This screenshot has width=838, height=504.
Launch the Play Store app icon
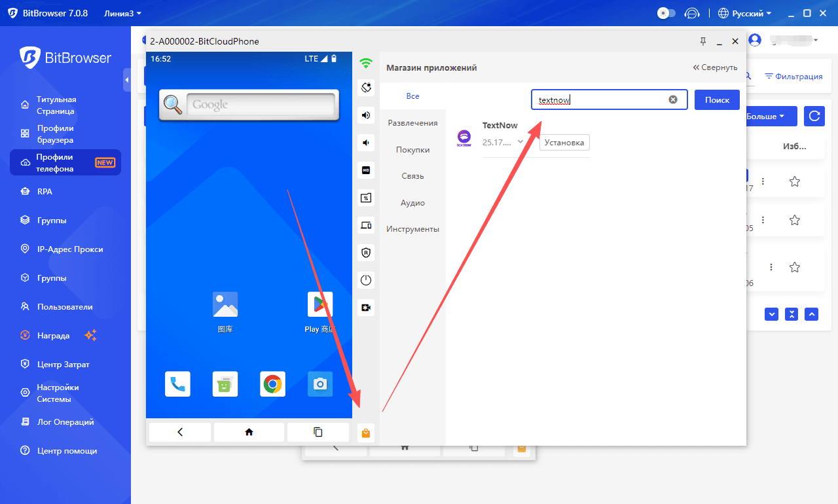pyautogui.click(x=320, y=304)
